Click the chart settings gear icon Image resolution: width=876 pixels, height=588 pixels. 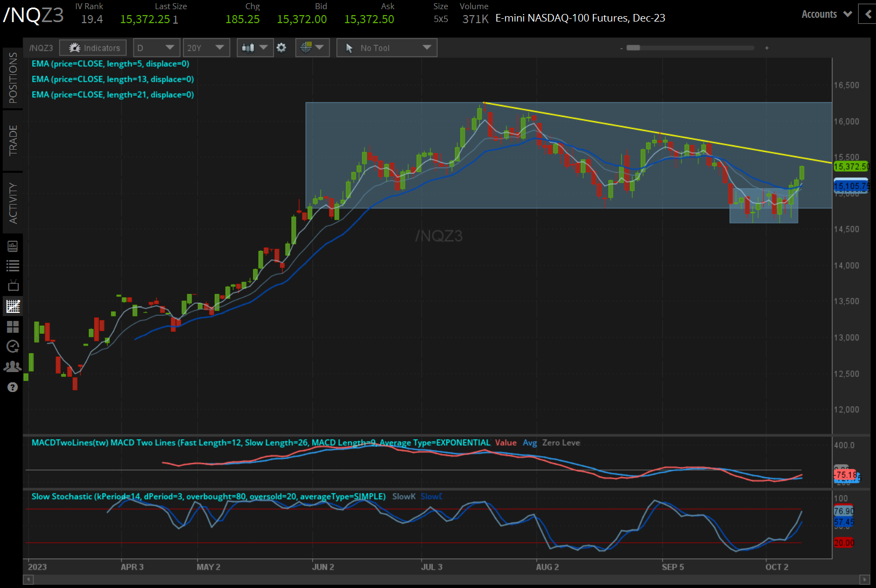pyautogui.click(x=282, y=47)
